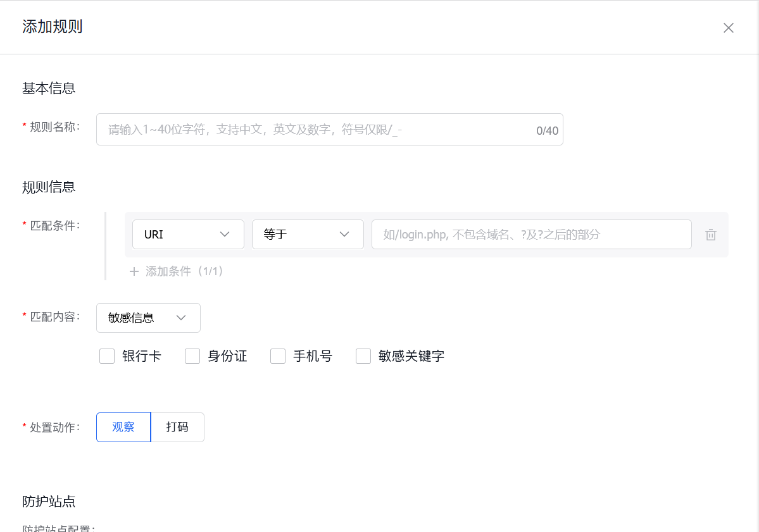The width and height of the screenshot is (759, 532).
Task: Click the trash icon to delete match condition
Action: [710, 235]
